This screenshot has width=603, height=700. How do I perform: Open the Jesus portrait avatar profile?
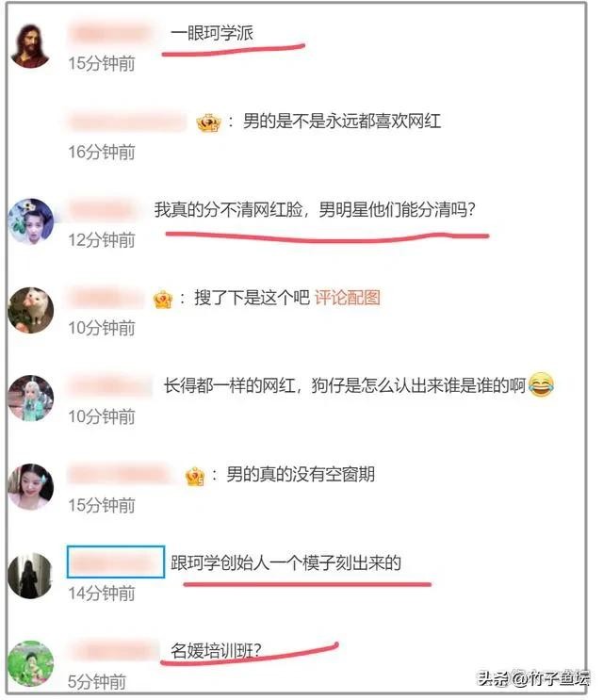point(30,45)
